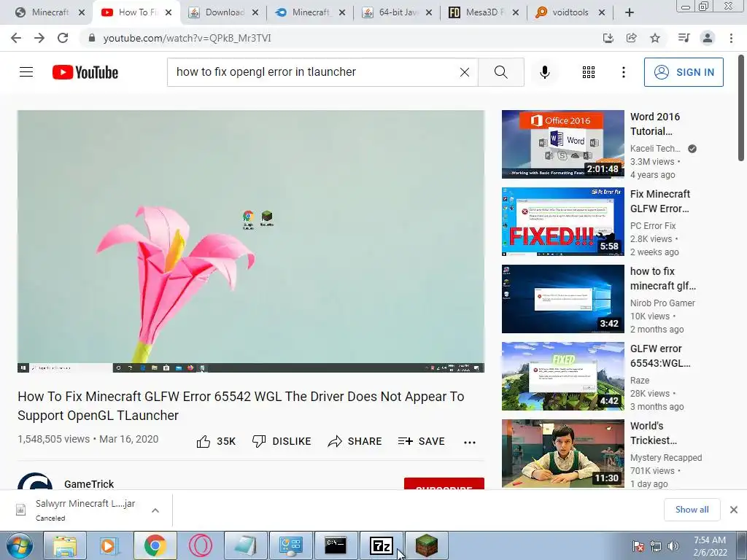Viewport: 747px width, 560px height.
Task: Switch to the first Minecraft tab
Action: (x=50, y=12)
